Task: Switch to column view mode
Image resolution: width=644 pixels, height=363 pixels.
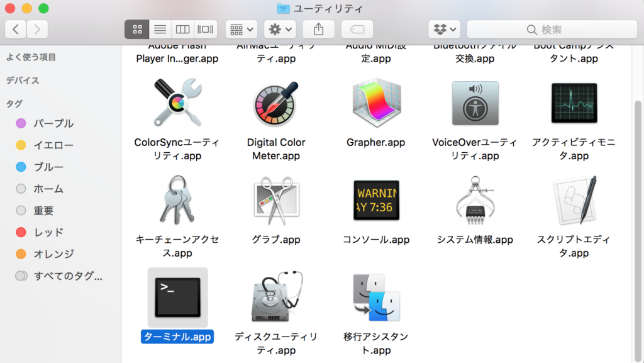Action: click(x=182, y=29)
